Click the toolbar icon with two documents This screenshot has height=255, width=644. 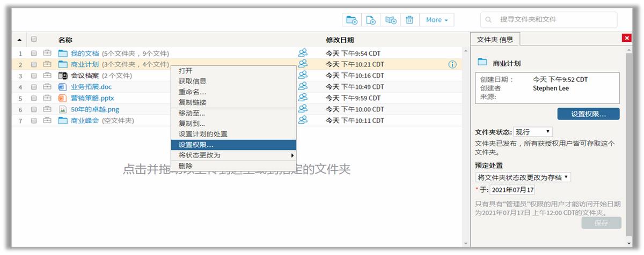coord(390,20)
